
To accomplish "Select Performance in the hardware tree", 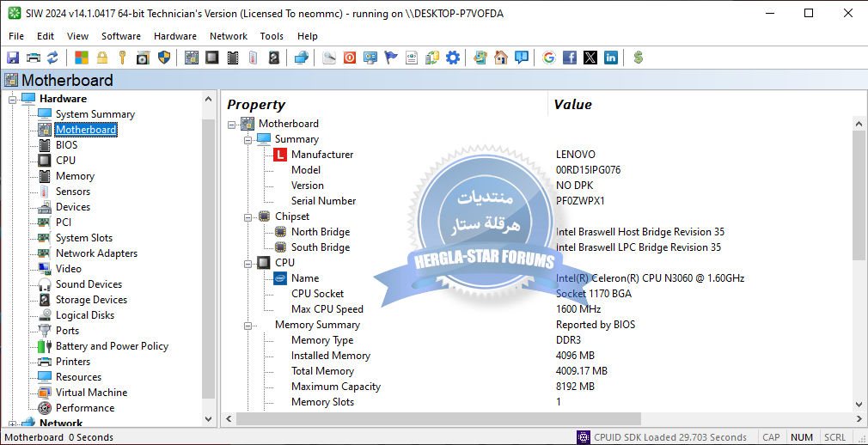I will click(85, 408).
